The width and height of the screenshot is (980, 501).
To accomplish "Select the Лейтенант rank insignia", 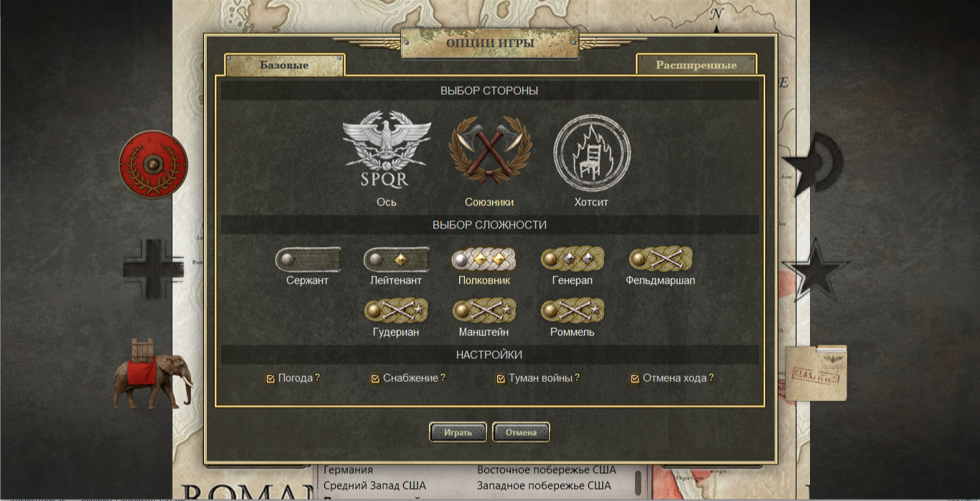I will pos(396,259).
